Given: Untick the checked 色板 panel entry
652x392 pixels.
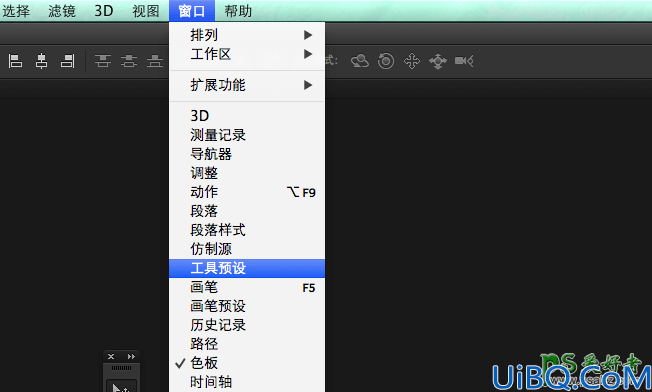Looking at the screenshot, I should point(247,363).
